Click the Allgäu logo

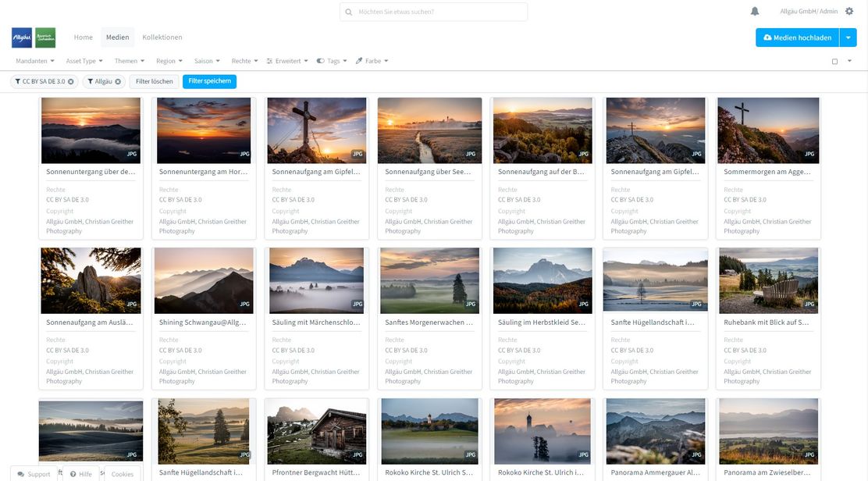22,37
